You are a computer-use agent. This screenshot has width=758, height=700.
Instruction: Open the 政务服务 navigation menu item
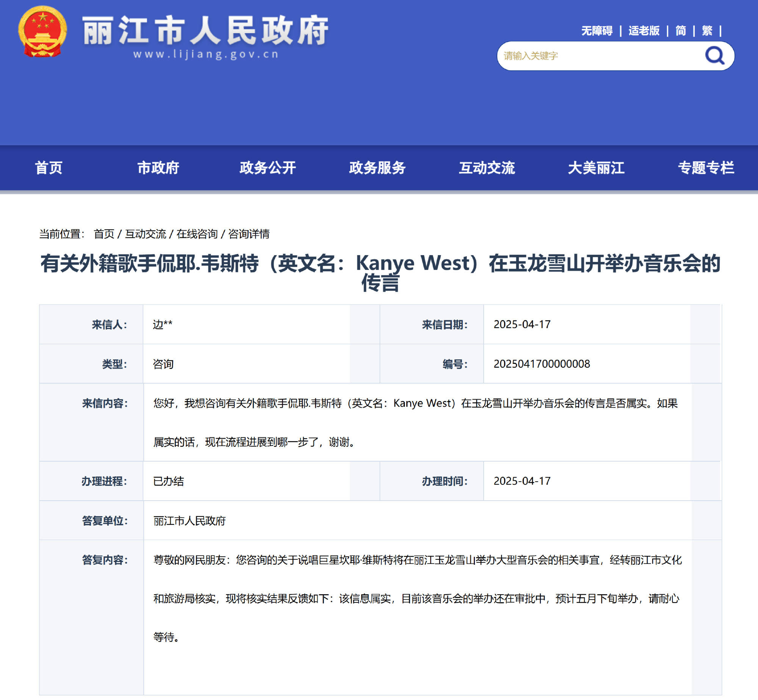coord(377,168)
